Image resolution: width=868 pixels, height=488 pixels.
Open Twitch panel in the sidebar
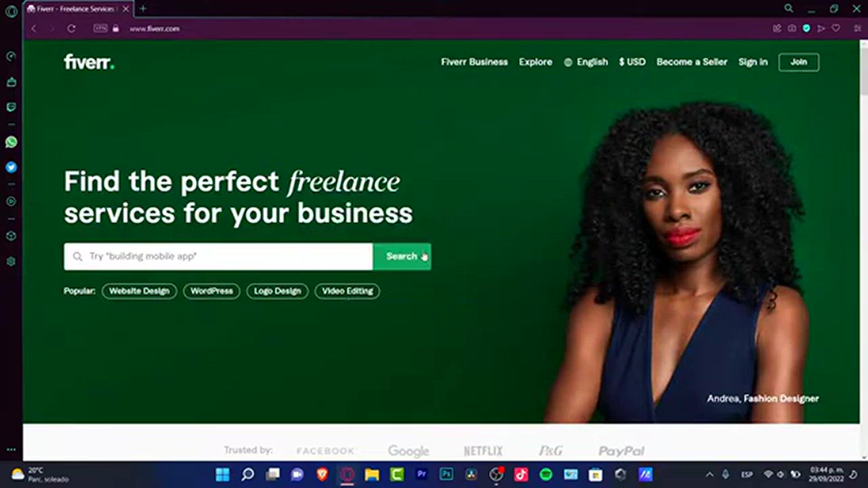tap(11, 107)
